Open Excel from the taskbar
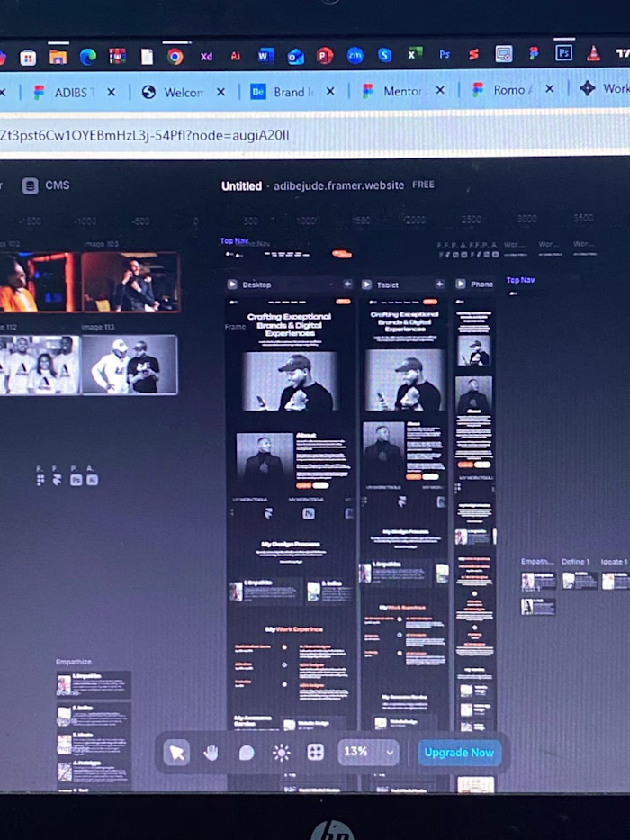Viewport: 630px width, 840px height. [415, 55]
